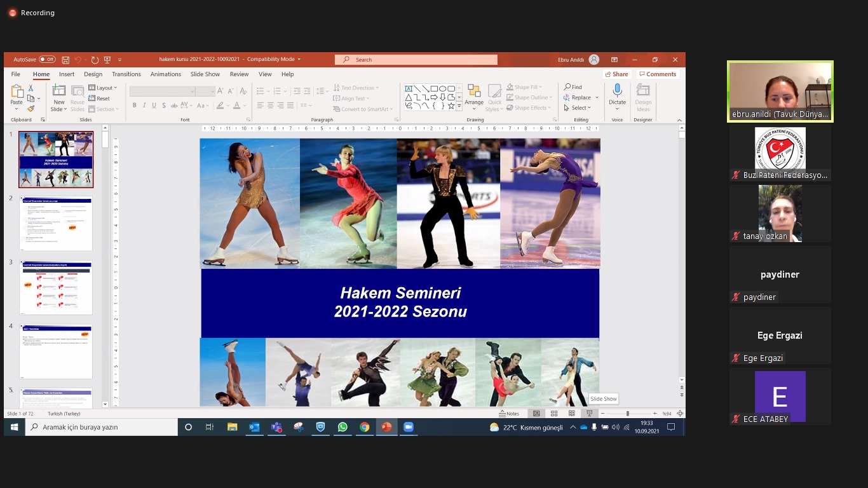Open the Slide Show ribbon tab
This screenshot has width=868, height=488.
point(205,74)
